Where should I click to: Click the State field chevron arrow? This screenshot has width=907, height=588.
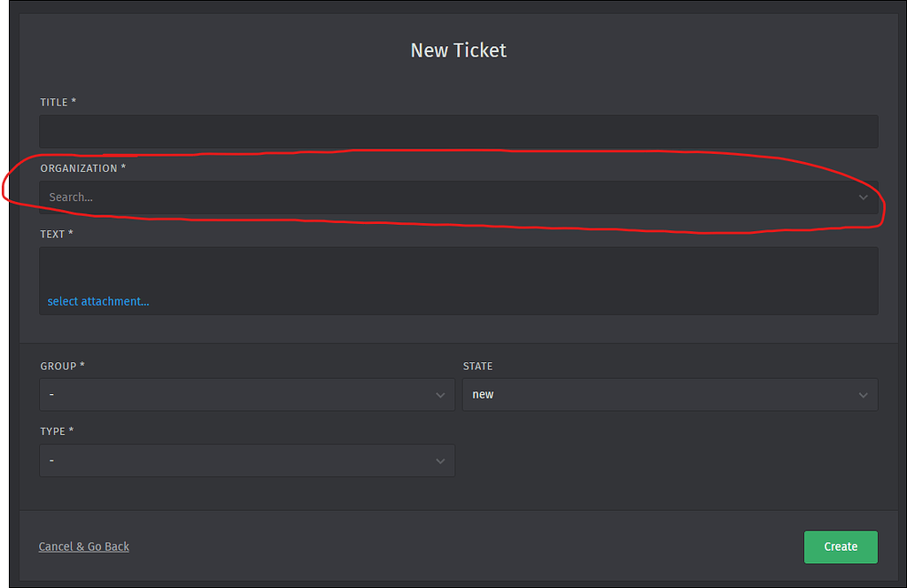click(x=864, y=395)
